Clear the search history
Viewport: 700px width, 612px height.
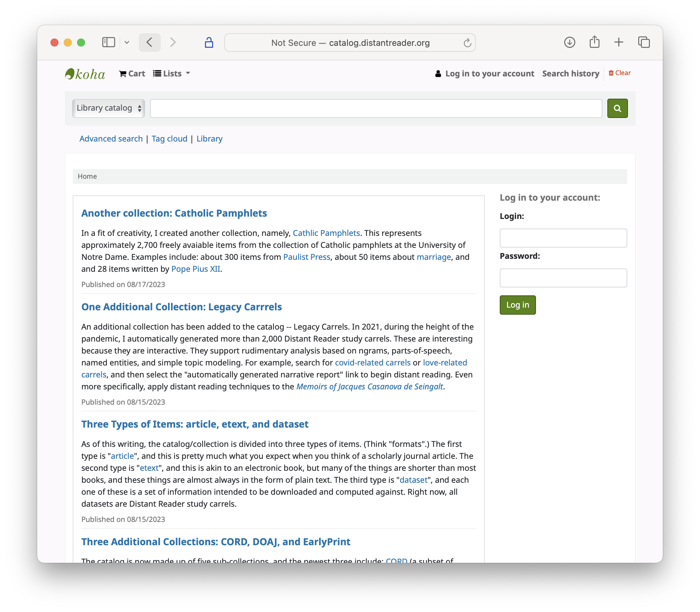[619, 73]
